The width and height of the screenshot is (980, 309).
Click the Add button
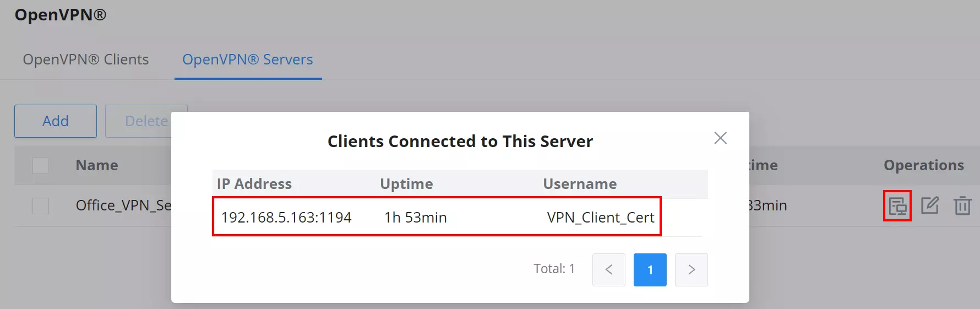[56, 121]
